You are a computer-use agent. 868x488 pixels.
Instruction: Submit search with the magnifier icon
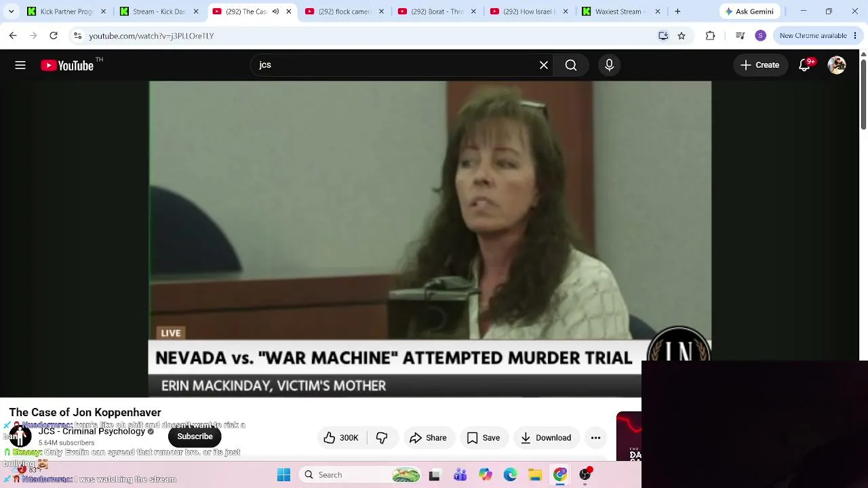(571, 65)
